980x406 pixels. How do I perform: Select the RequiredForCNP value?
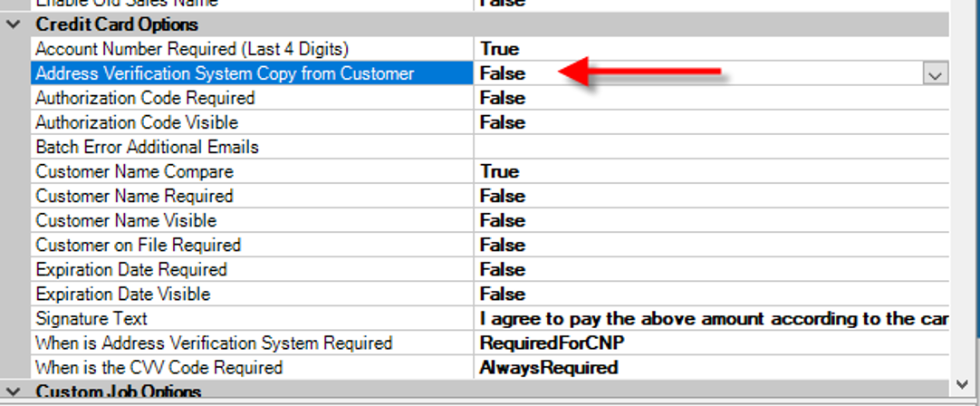pos(551,343)
